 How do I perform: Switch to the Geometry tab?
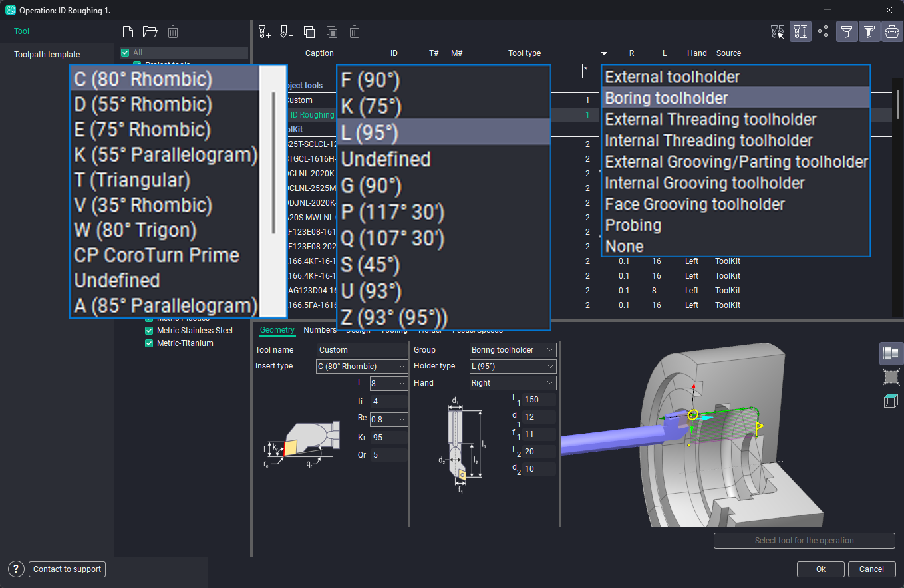tap(277, 330)
